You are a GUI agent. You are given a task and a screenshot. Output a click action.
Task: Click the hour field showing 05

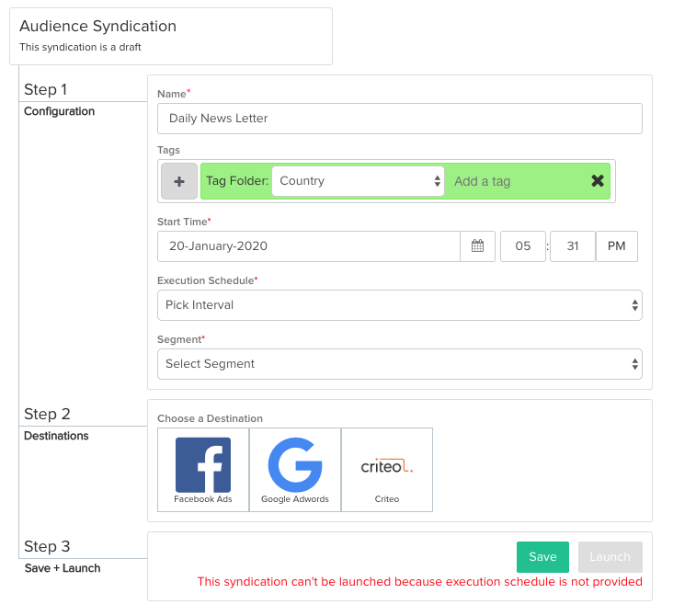coord(523,246)
